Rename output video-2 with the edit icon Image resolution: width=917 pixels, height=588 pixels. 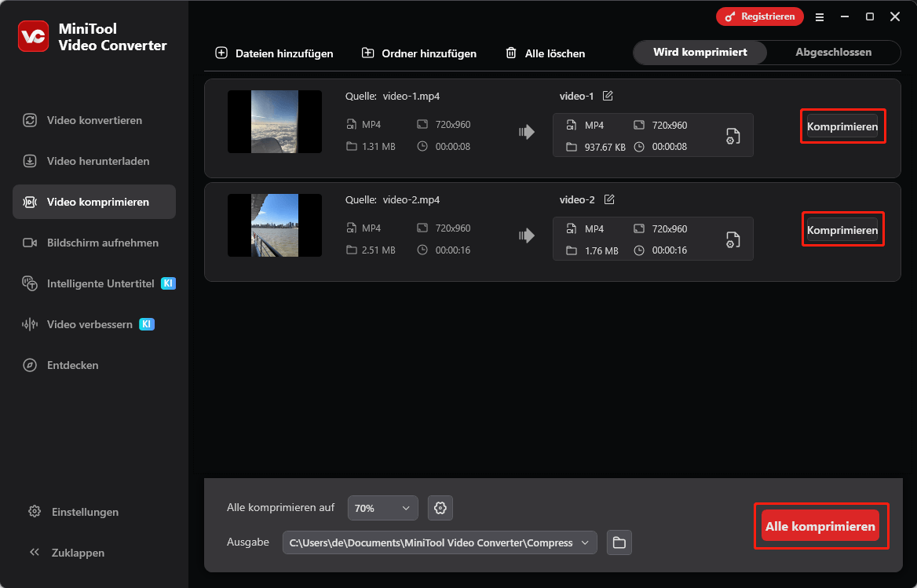[x=608, y=199]
